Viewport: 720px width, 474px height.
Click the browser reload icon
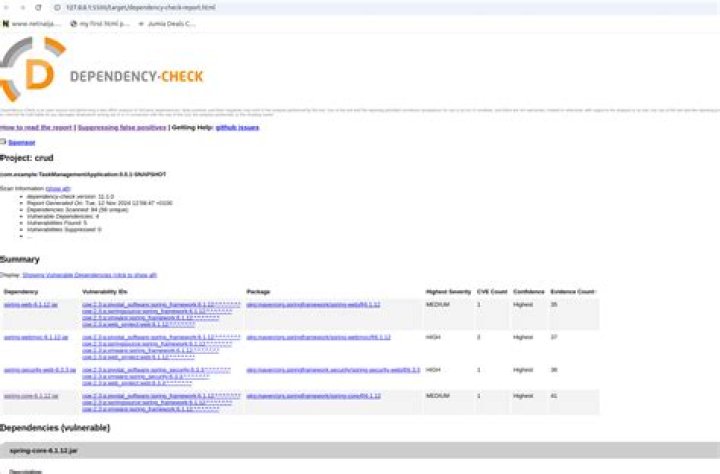pos(37,7)
